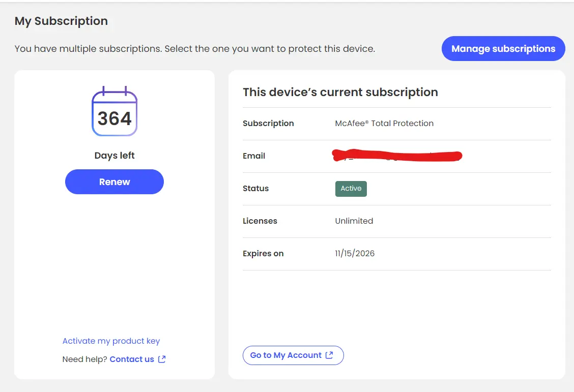Open the Contact us link

click(x=132, y=359)
